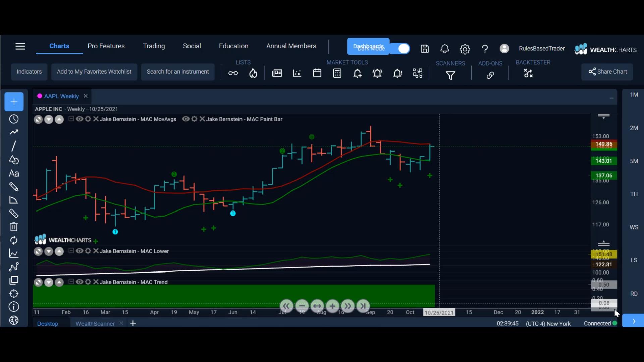Move MAC Lower pane down arrow

(49, 252)
